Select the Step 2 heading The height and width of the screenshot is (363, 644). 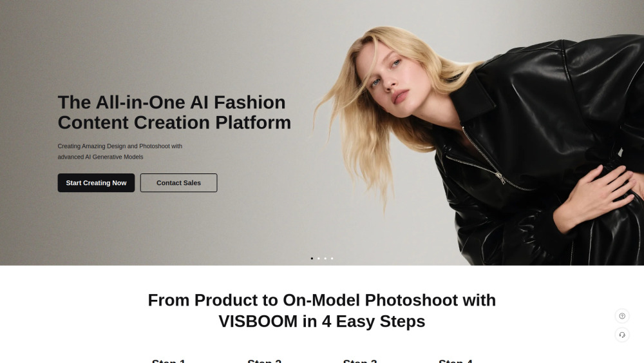tap(264, 360)
